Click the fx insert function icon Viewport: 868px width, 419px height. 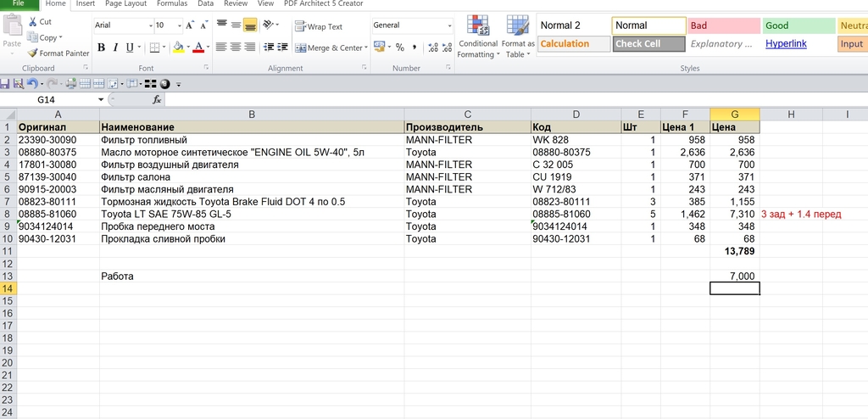157,100
